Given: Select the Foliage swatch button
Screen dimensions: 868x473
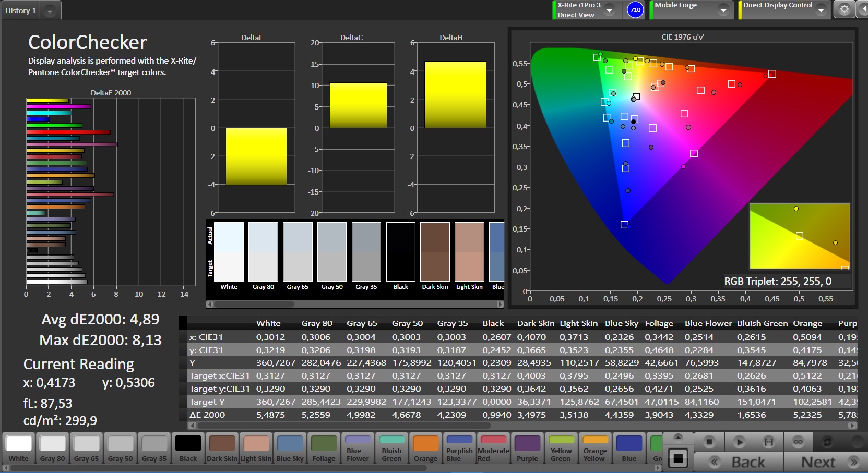Looking at the screenshot, I should pos(324,448).
